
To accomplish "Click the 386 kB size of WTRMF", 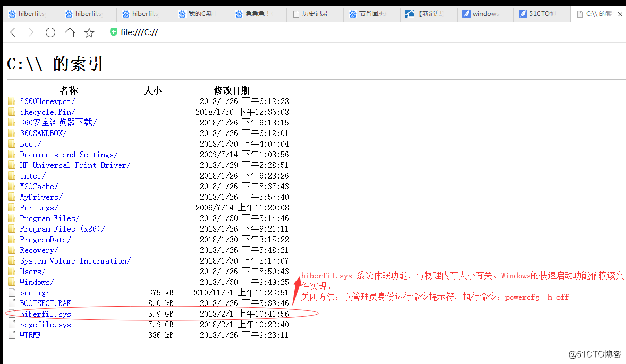I will tap(161, 335).
